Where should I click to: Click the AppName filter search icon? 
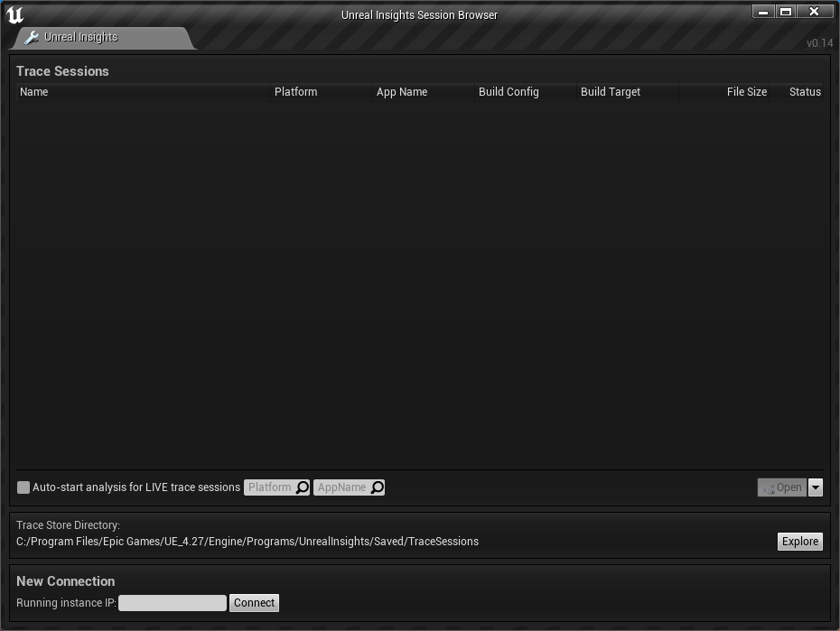(378, 487)
